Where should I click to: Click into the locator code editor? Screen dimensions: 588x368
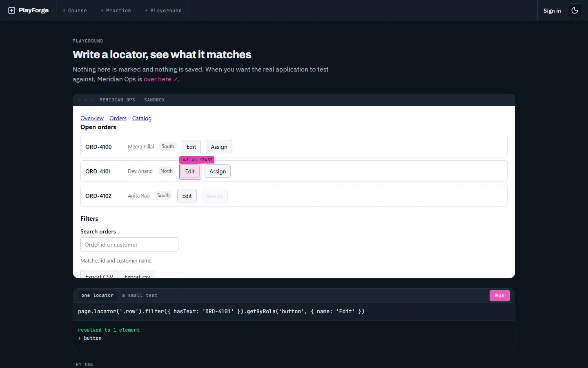294,312
